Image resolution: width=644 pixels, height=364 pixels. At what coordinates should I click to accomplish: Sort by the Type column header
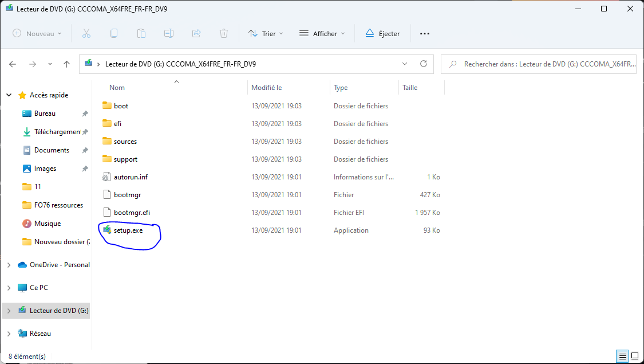pos(341,88)
